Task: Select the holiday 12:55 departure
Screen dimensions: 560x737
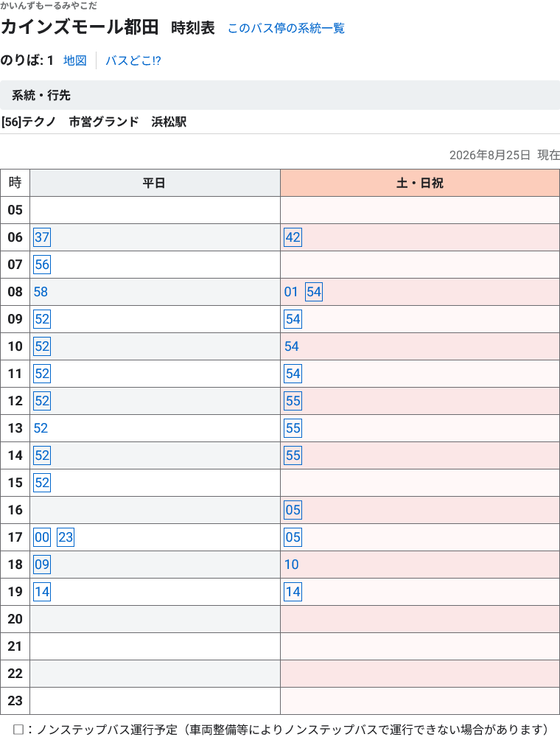Action: [293, 401]
